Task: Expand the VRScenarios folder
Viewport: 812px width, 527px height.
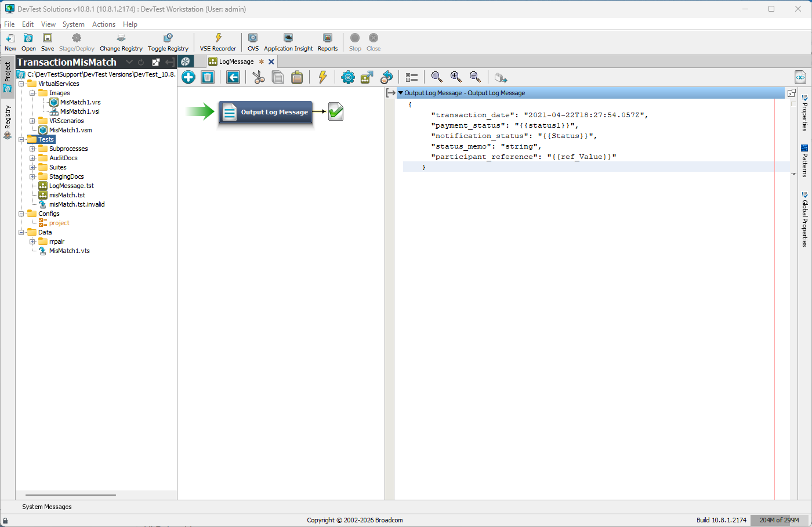Action: coord(32,121)
